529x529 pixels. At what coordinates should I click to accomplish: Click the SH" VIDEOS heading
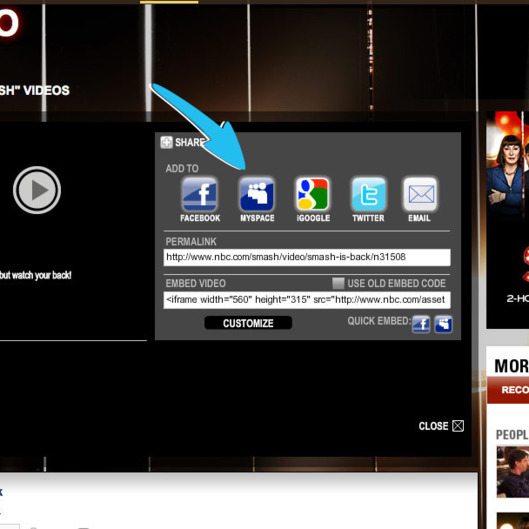point(35,90)
